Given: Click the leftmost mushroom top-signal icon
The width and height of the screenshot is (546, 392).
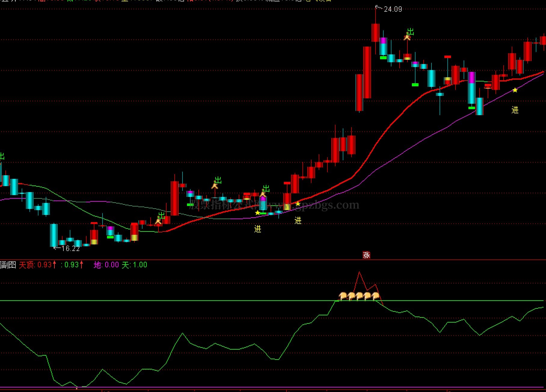Looking at the screenshot, I should point(343,296).
